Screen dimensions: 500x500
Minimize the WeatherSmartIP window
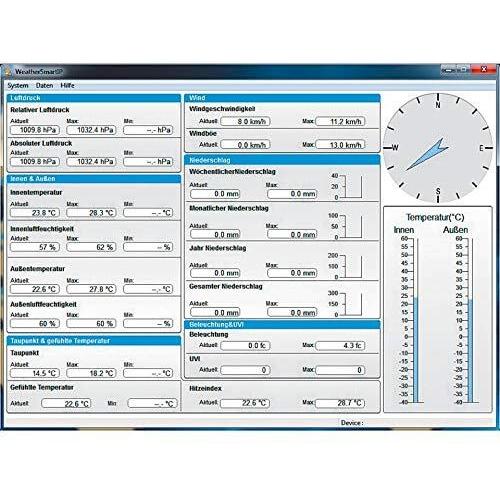(x=449, y=69)
